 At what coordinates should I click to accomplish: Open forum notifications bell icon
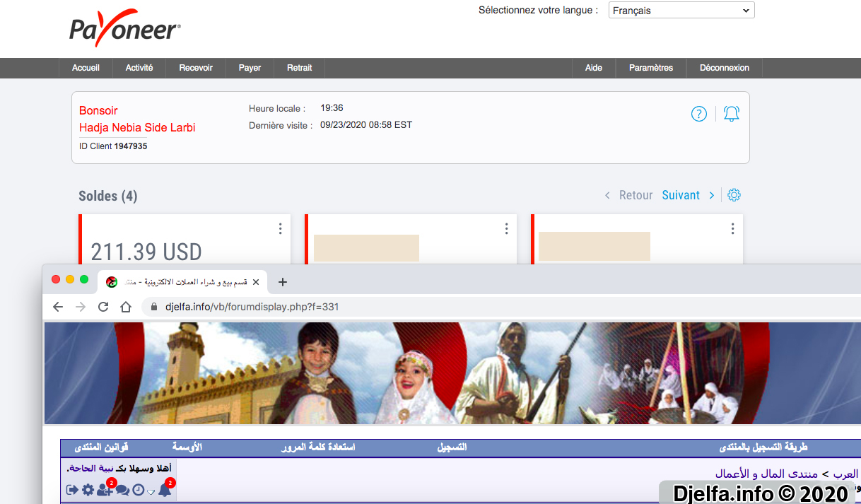165,489
